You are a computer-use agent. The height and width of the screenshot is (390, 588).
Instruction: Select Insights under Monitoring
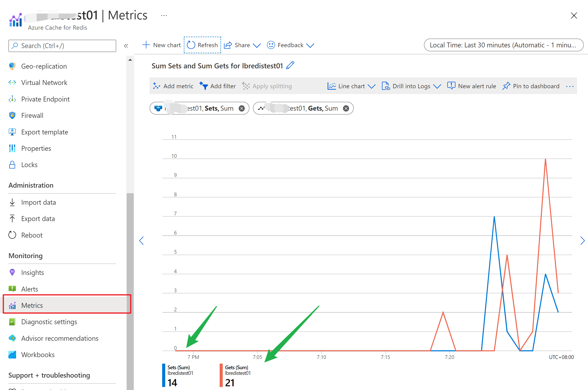[x=33, y=272]
